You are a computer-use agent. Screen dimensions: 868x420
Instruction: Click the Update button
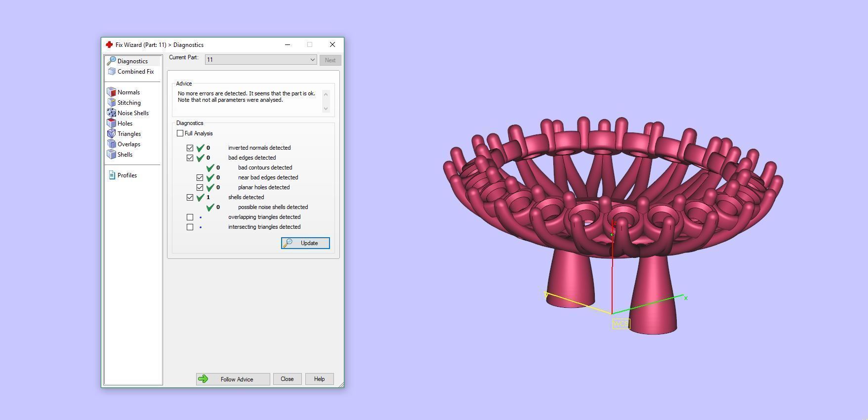(305, 243)
